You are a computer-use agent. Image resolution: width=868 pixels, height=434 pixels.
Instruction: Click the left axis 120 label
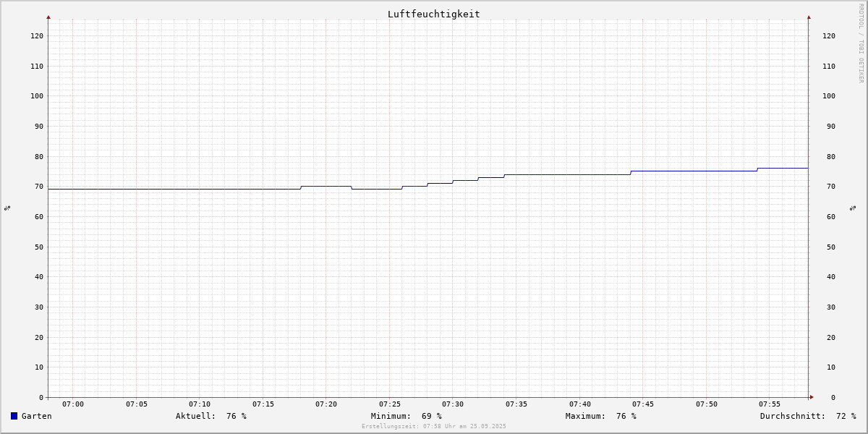(37, 35)
